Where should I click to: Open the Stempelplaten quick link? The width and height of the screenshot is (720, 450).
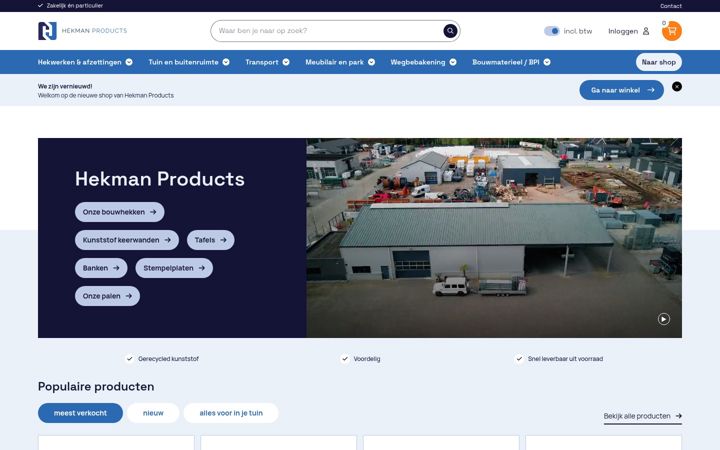[x=174, y=268]
